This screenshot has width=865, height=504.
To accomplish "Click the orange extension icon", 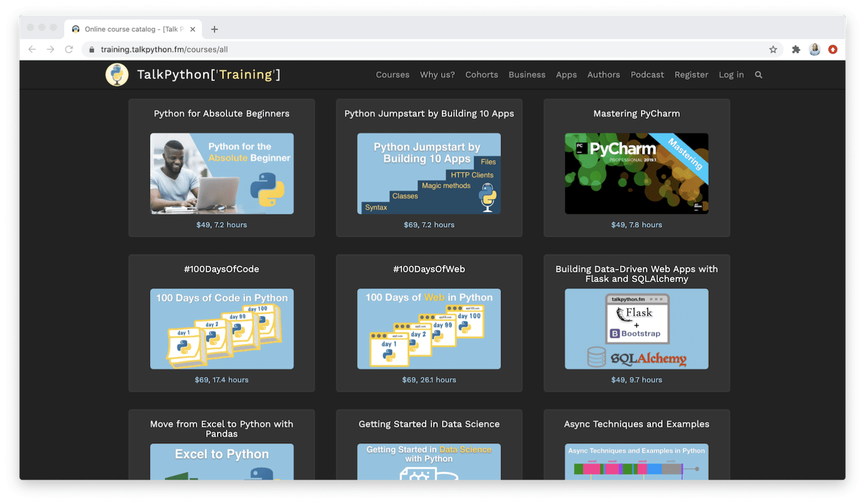I will [x=833, y=49].
